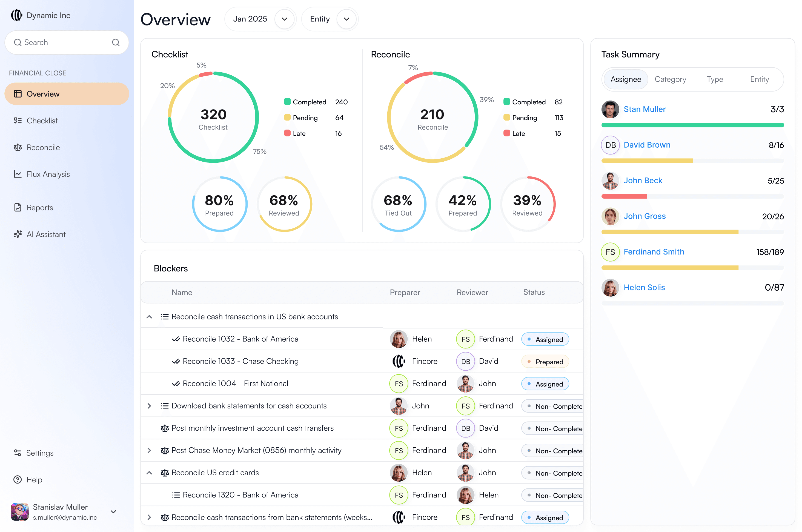This screenshot has width=802, height=532.
Task: Switch to the Category tab
Action: [x=670, y=79]
